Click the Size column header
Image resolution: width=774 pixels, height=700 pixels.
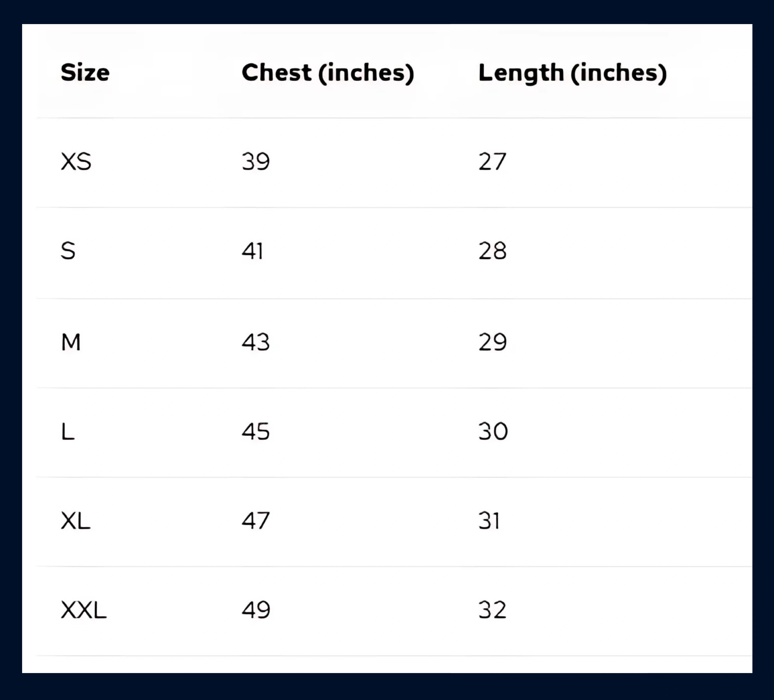tap(85, 73)
